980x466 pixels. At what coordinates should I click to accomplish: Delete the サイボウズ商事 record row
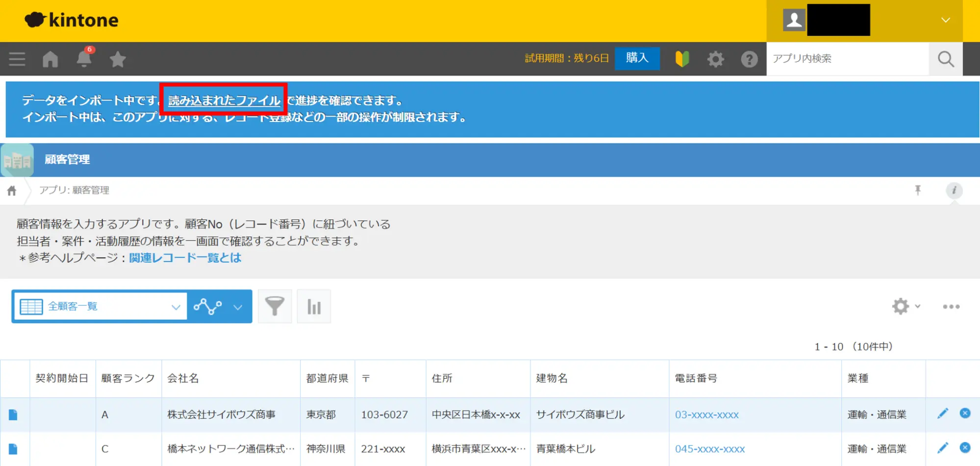pos(965,414)
